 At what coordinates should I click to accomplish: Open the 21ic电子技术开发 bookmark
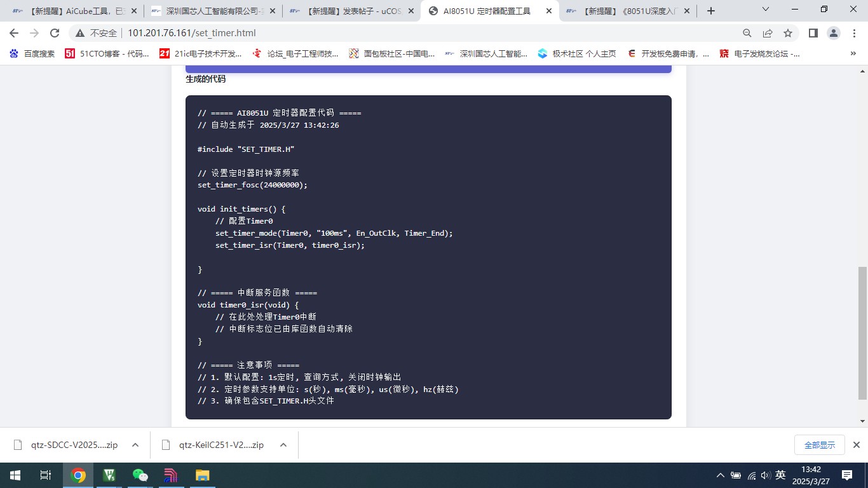point(201,54)
